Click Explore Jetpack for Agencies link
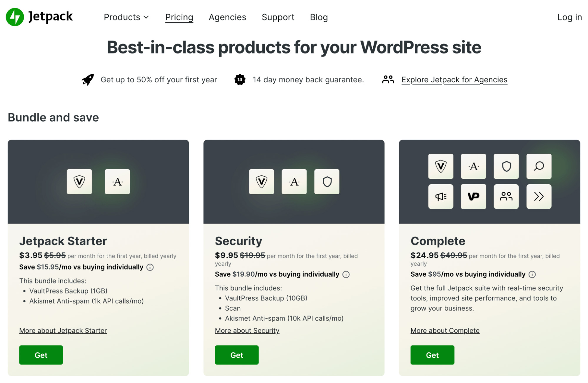This screenshot has width=588, height=383. [x=454, y=79]
